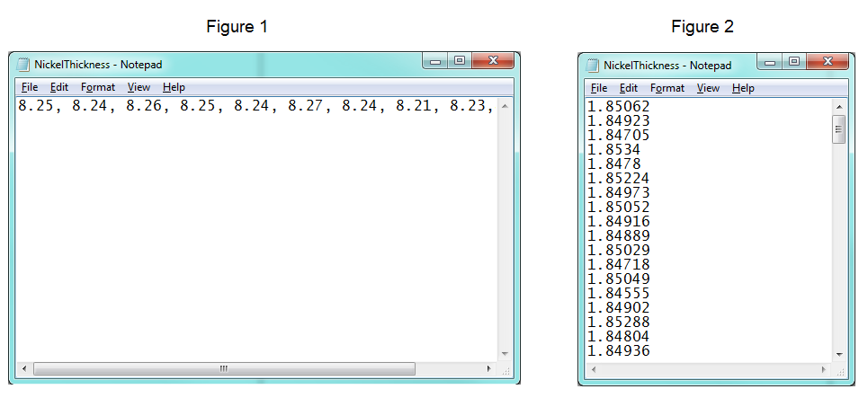
Task: Click the line 1.8534 in Figure 2
Action: 614,149
